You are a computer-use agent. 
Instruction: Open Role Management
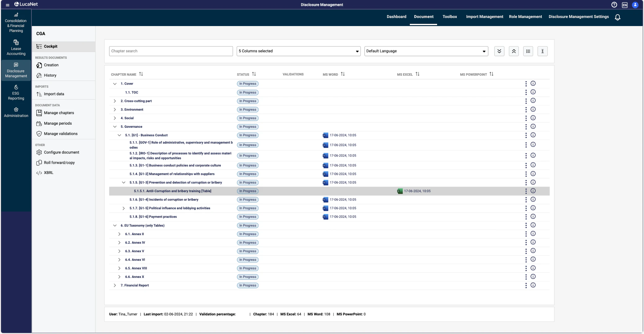pos(525,16)
